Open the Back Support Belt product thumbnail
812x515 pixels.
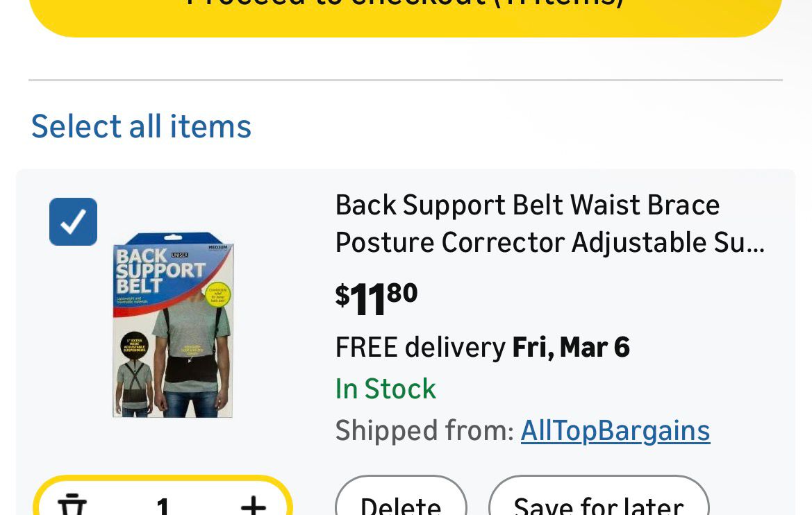click(x=173, y=326)
